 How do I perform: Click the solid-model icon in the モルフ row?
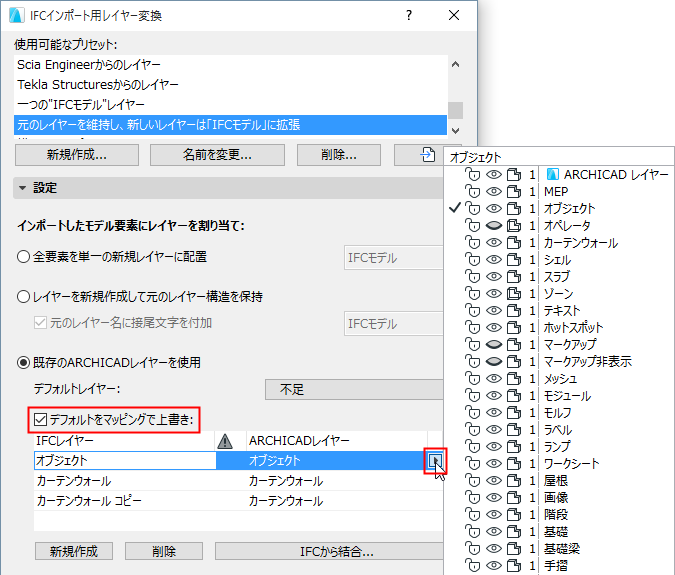coord(513,412)
